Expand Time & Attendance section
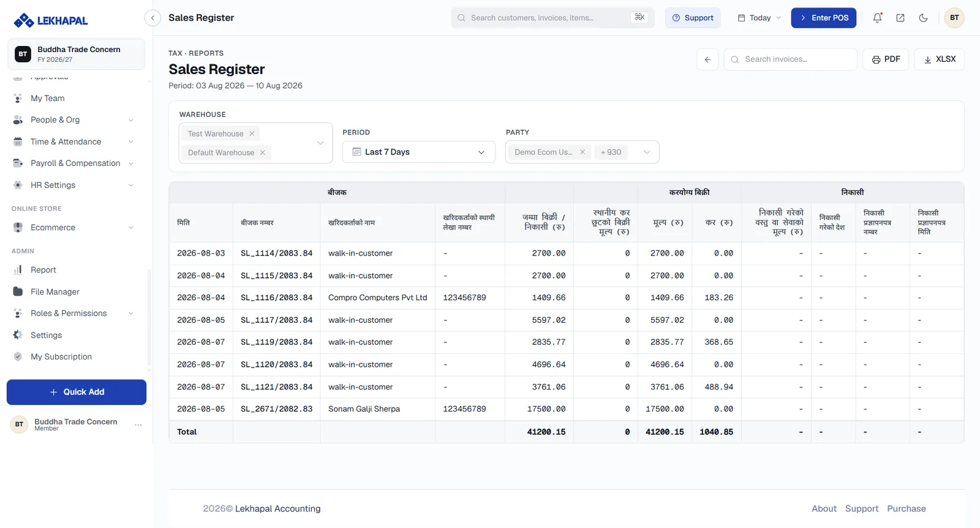The width and height of the screenshot is (980, 528). point(73,141)
